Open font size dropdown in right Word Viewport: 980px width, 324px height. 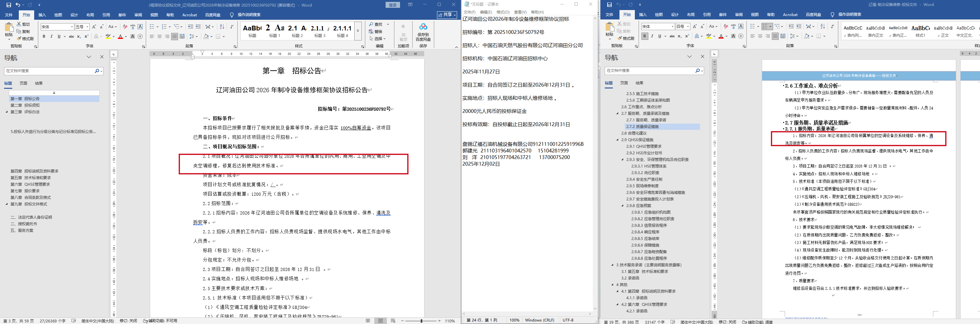pyautogui.click(x=688, y=26)
